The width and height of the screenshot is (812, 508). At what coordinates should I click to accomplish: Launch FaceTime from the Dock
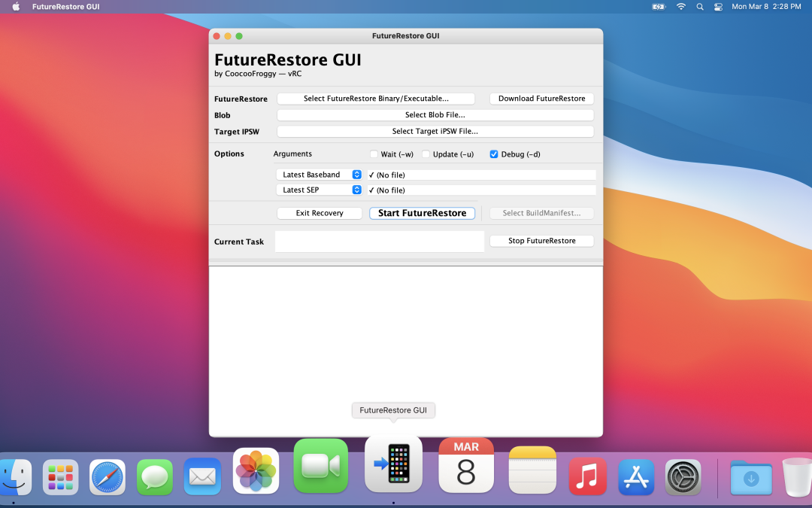[x=320, y=466]
